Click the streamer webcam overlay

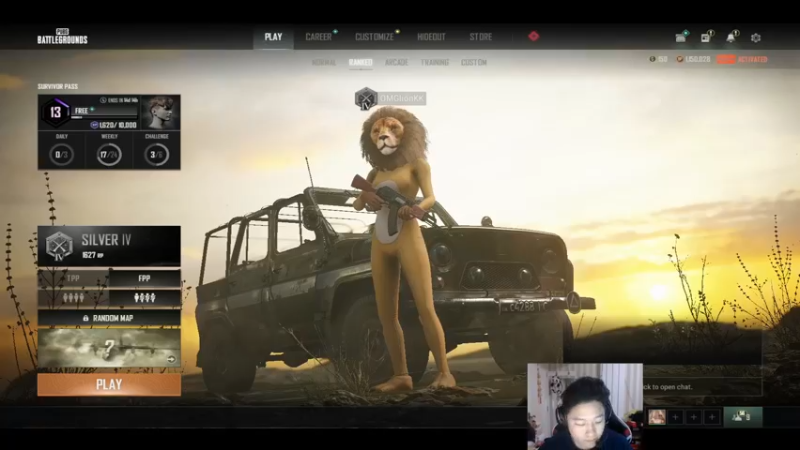click(585, 407)
